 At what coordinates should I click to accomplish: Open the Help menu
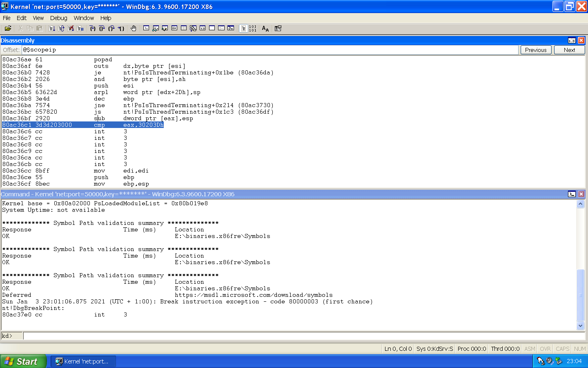point(106,18)
